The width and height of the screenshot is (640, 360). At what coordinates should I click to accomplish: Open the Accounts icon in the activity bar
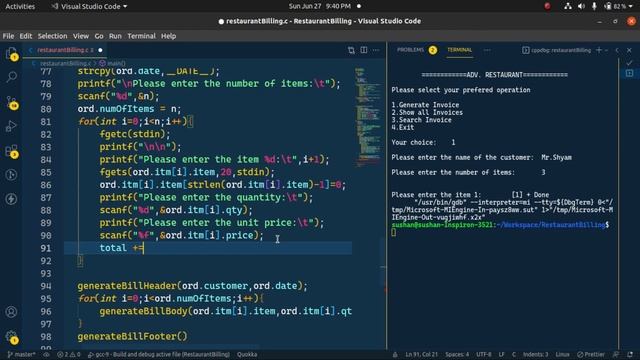pyautogui.click(x=11, y=312)
